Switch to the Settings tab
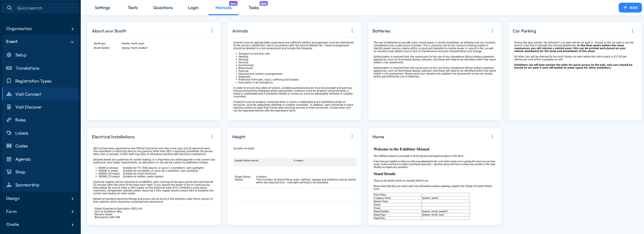This screenshot has width=644, height=234. [x=102, y=8]
